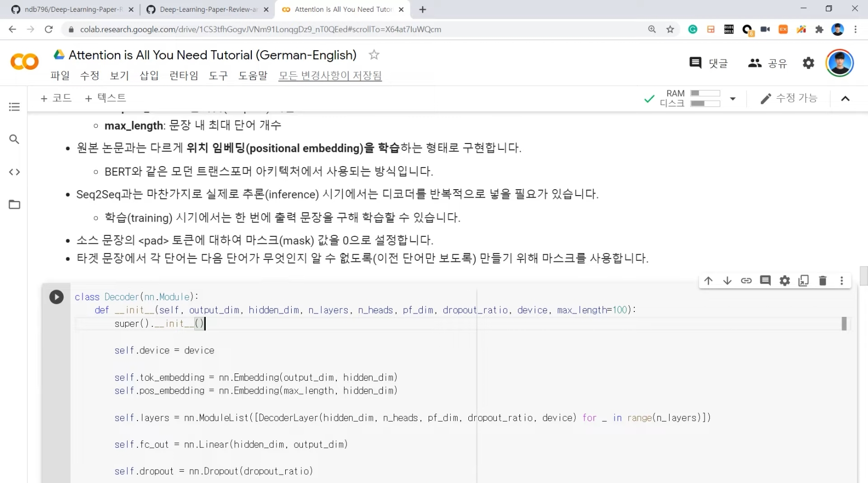The image size is (868, 483).
Task: Run the Decoder class code cell
Action: (x=56, y=297)
